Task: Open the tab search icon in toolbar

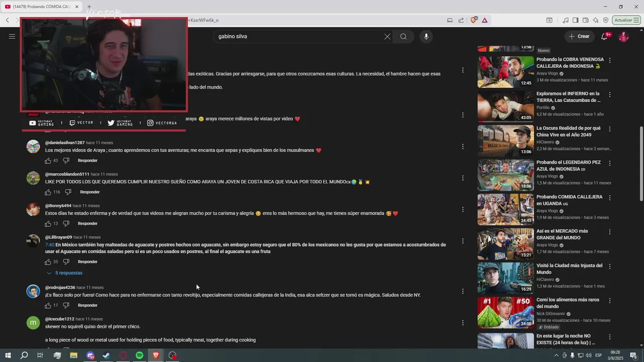Action: tap(549, 20)
